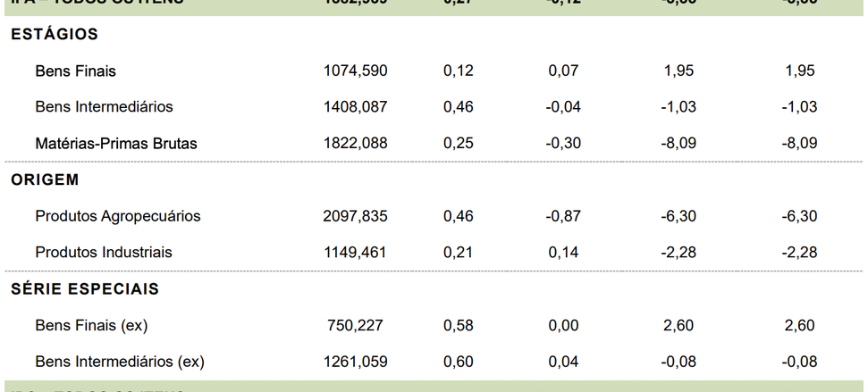
Task: Click the ORIGEM section heading
Action: pos(45,180)
